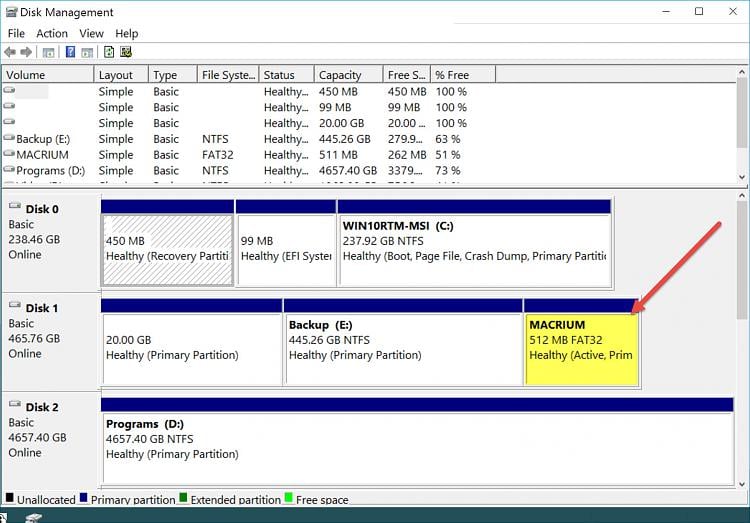The width and height of the screenshot is (750, 523).
Task: Select the Programs (D:) volume name in list
Action: point(51,171)
